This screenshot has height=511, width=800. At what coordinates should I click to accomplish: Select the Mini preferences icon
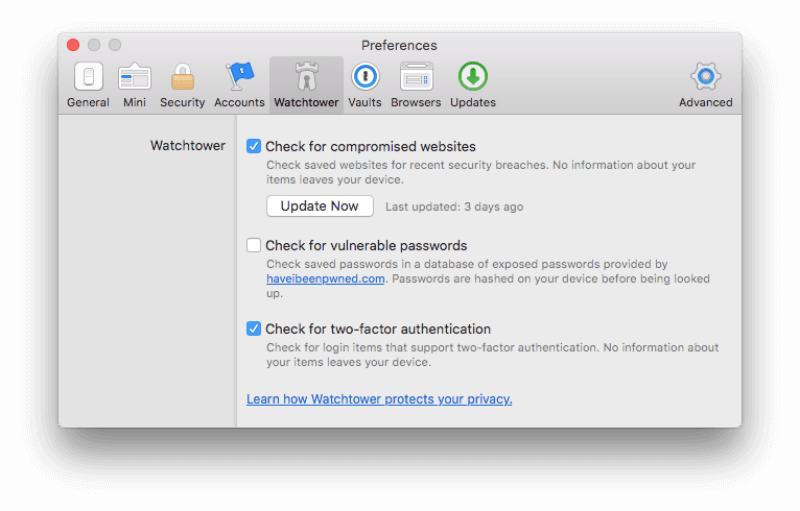click(134, 76)
